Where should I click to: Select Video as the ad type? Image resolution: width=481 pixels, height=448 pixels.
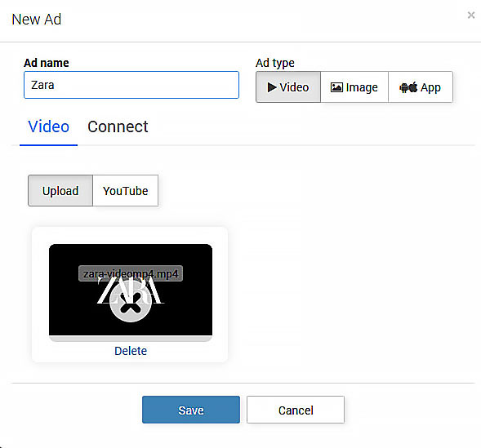coord(288,87)
